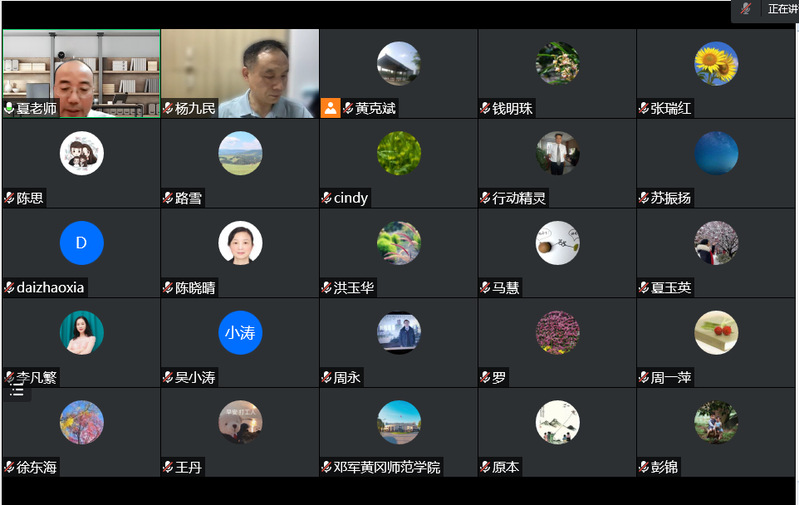The width and height of the screenshot is (799, 505).
Task: Click the muted mic icon beside cindy
Action: [327, 198]
